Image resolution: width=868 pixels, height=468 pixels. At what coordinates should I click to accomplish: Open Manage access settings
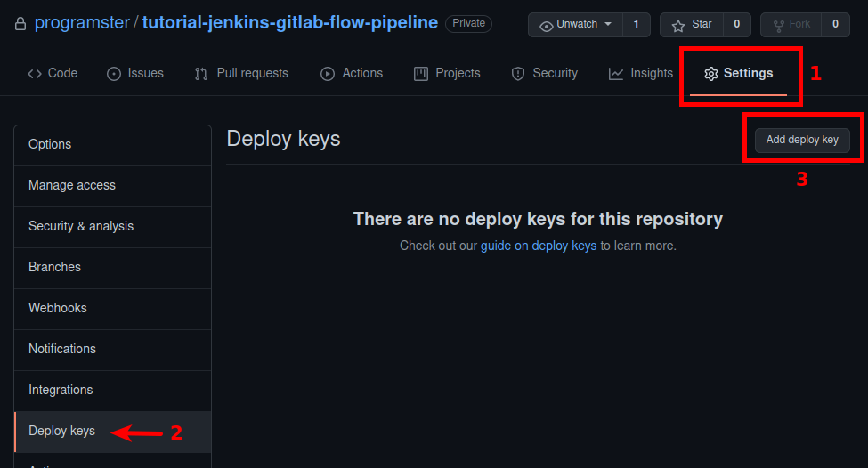coord(112,186)
